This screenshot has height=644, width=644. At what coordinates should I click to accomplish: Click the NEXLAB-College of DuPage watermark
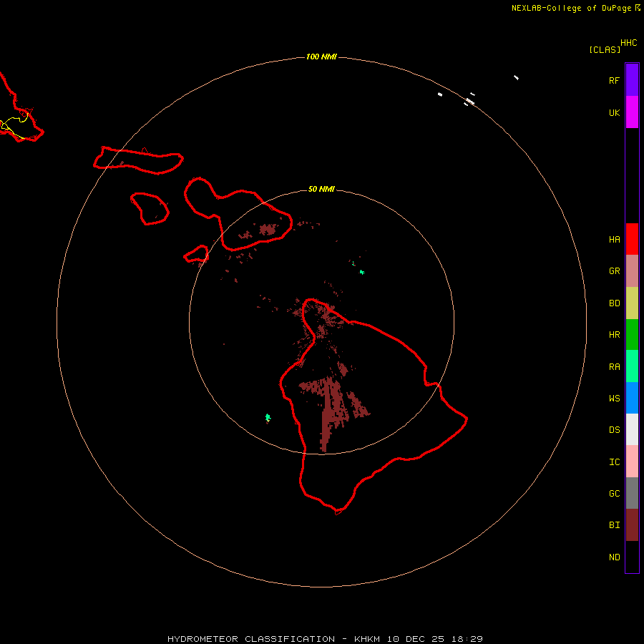click(x=576, y=8)
